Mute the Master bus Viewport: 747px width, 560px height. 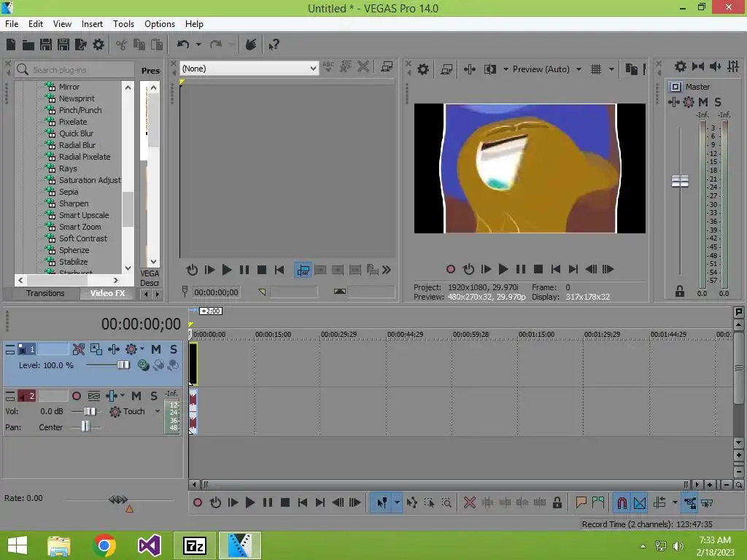703,102
